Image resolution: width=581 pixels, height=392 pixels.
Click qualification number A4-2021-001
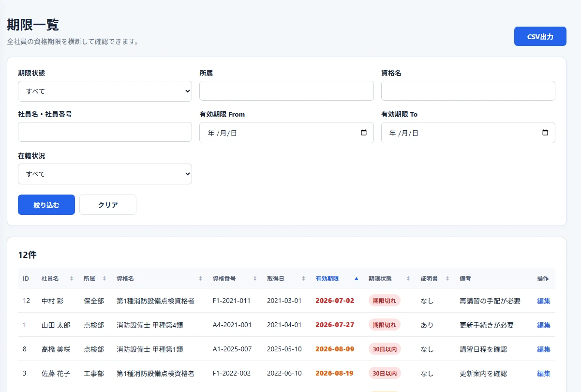pos(232,325)
